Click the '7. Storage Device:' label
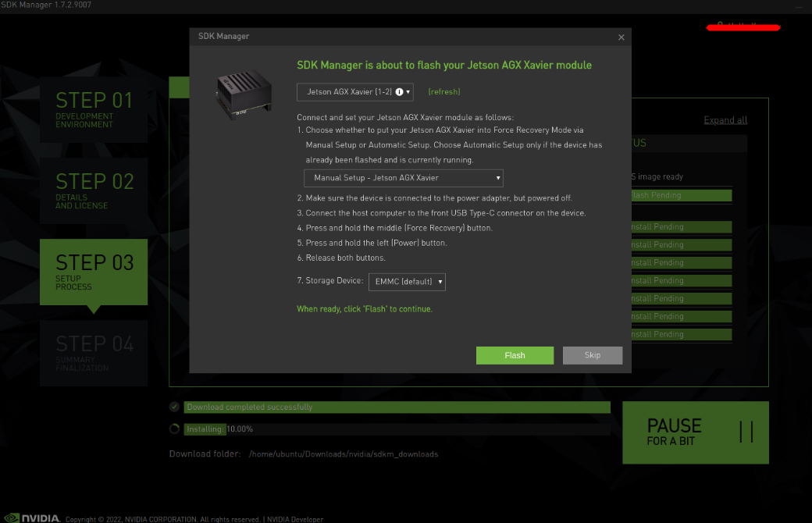The width and height of the screenshot is (812, 523). 329,281
